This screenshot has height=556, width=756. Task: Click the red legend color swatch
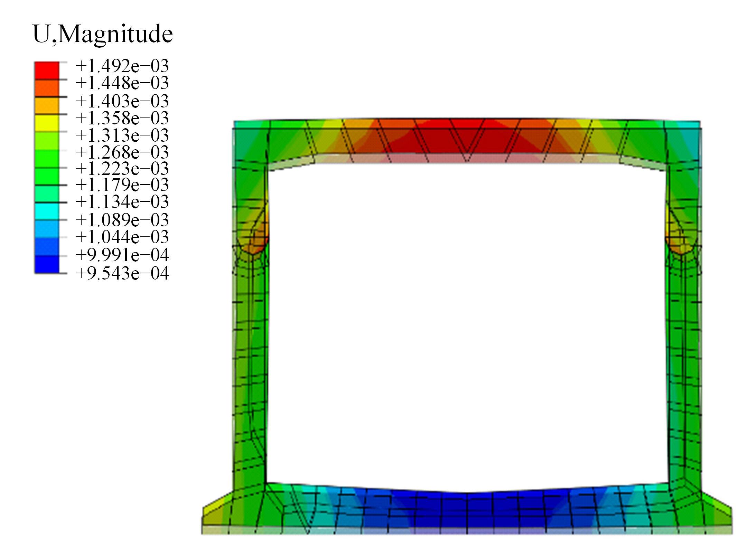[46, 70]
